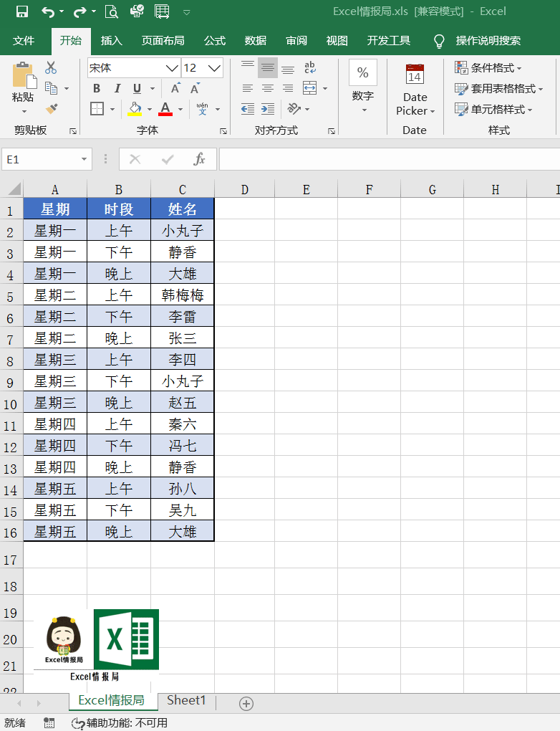The height and width of the screenshot is (731, 560).
Task: Open the Date Picker calendar icon
Action: pyautogui.click(x=414, y=75)
